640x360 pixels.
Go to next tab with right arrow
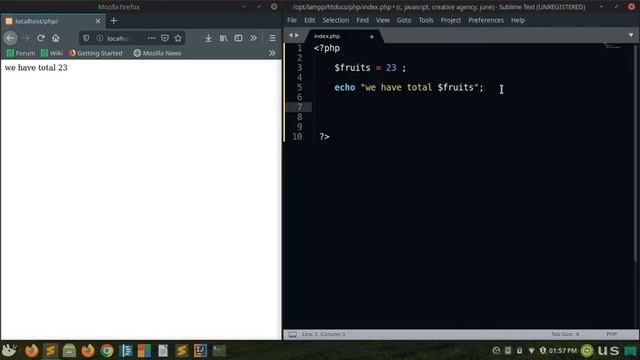(297, 36)
